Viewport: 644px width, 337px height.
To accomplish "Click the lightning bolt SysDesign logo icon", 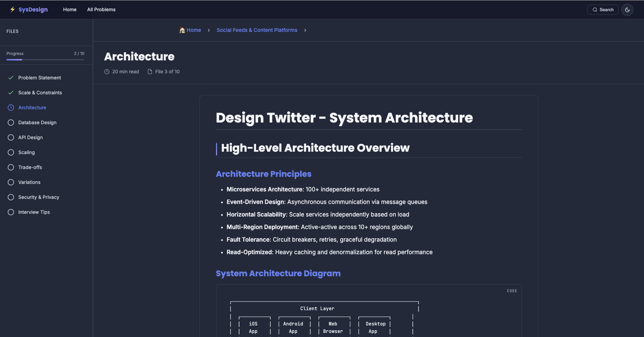I will [x=13, y=10].
